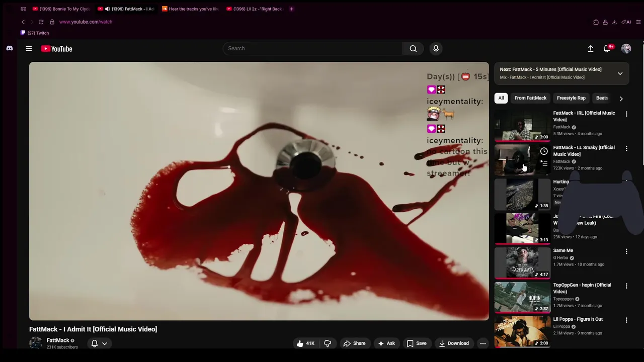This screenshot has height=362, width=644.
Task: Open Discord from the browser sidebar
Action: (9, 48)
